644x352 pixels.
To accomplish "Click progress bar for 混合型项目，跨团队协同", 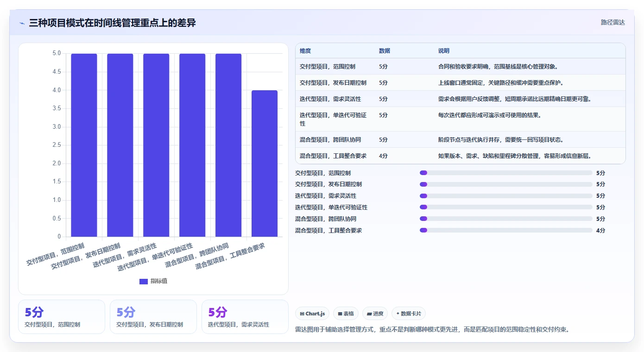I will coord(506,219).
